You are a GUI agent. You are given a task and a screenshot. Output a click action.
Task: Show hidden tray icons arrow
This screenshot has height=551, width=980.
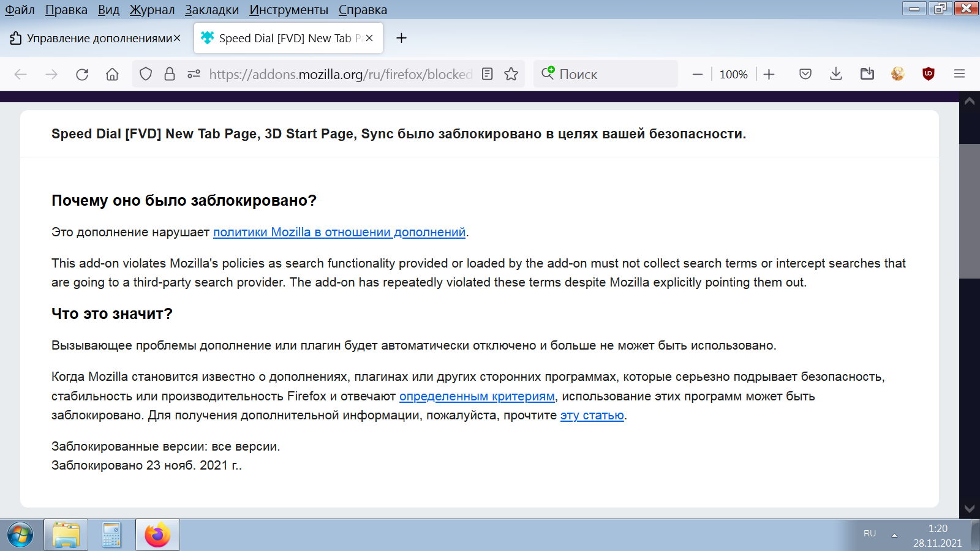(894, 535)
